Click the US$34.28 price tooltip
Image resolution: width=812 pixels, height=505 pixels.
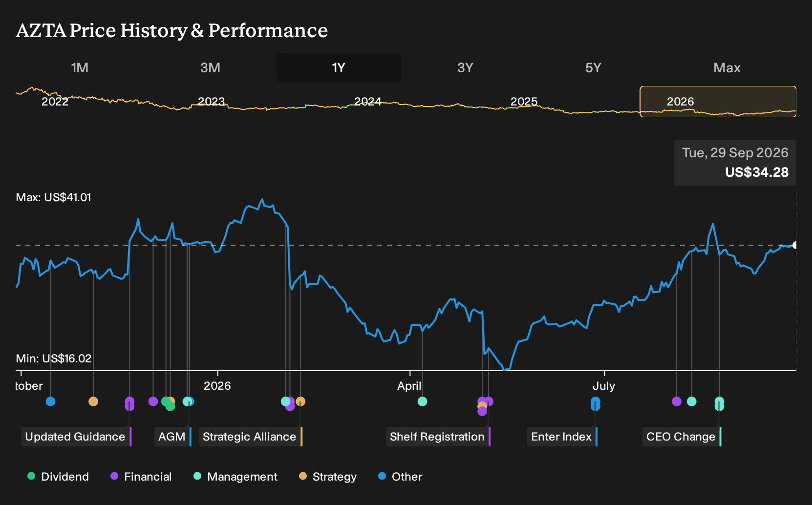tap(735, 163)
